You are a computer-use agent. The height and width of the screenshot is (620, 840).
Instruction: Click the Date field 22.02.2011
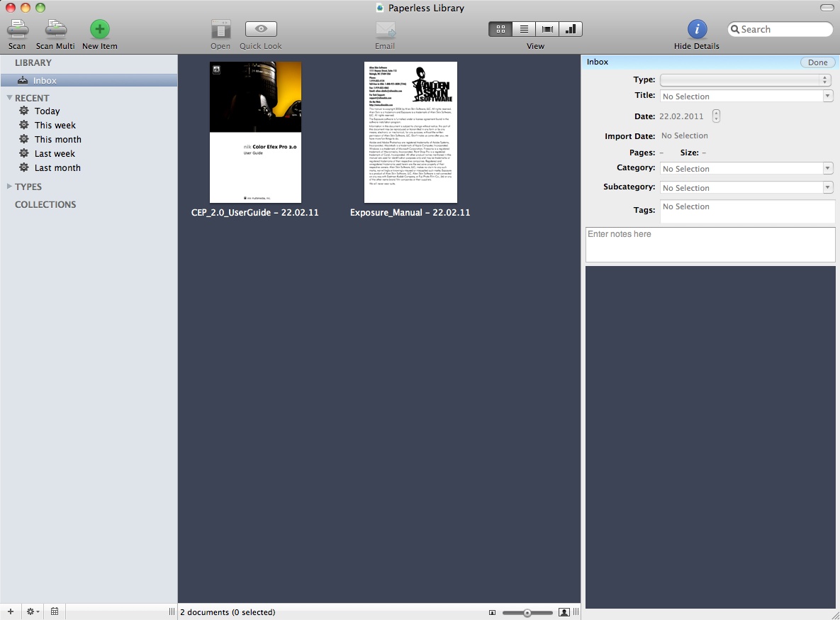pyautogui.click(x=681, y=116)
